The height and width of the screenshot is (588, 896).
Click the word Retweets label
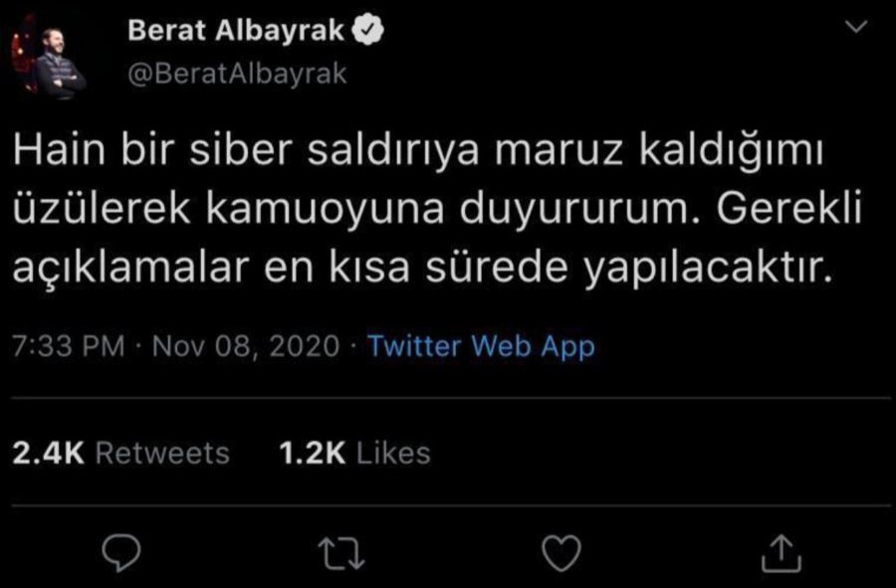click(x=162, y=454)
